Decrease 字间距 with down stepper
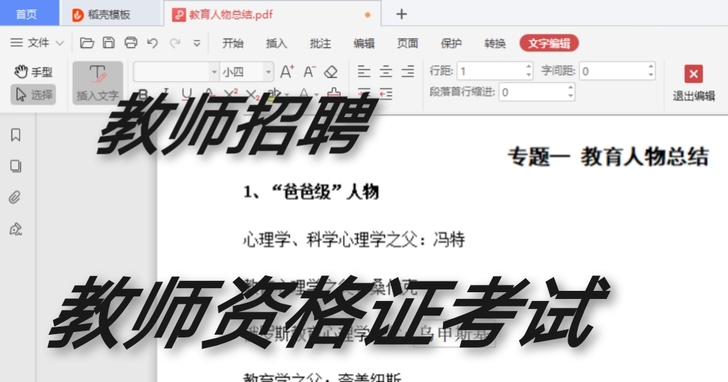This screenshot has width=728, height=382. 651,75
